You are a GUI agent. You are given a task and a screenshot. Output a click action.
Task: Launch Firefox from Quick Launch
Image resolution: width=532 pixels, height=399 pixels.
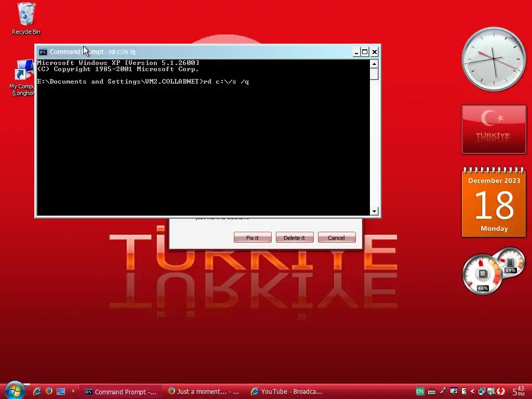click(x=48, y=391)
